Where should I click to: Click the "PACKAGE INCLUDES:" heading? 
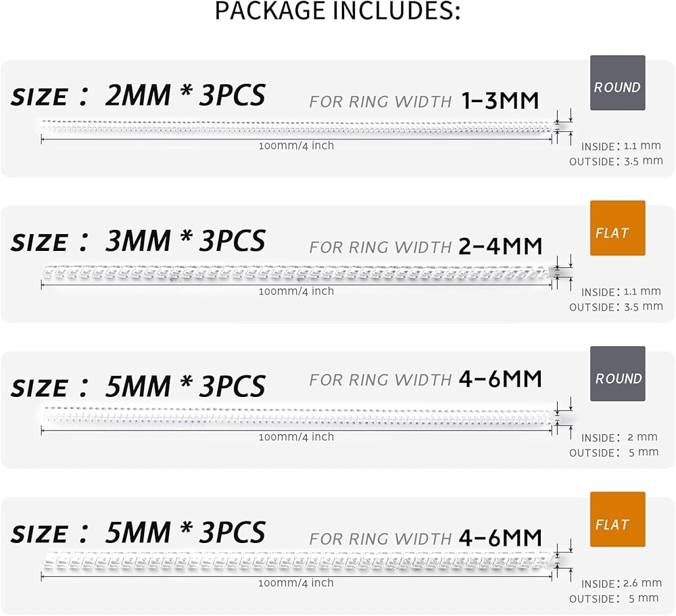click(337, 11)
